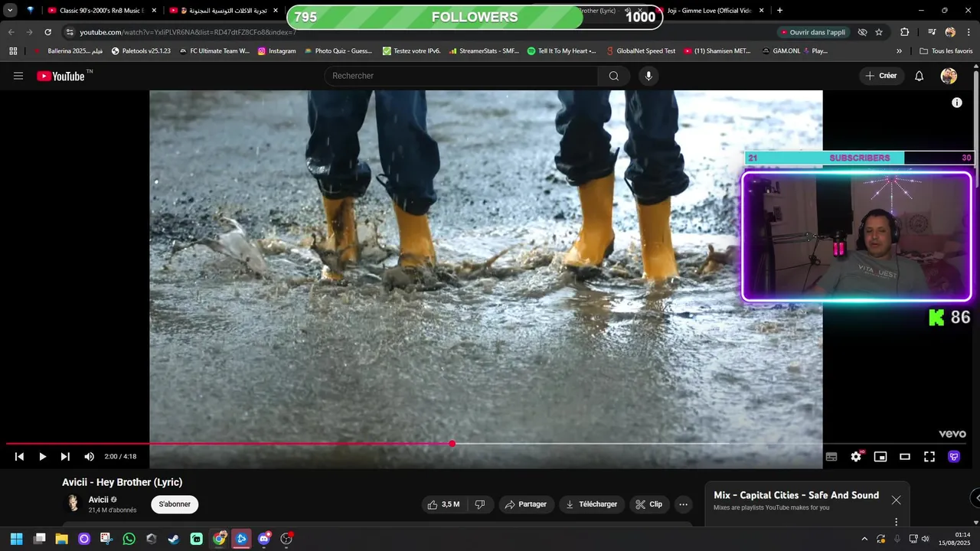Open the media control icon in toolbar

932,32
